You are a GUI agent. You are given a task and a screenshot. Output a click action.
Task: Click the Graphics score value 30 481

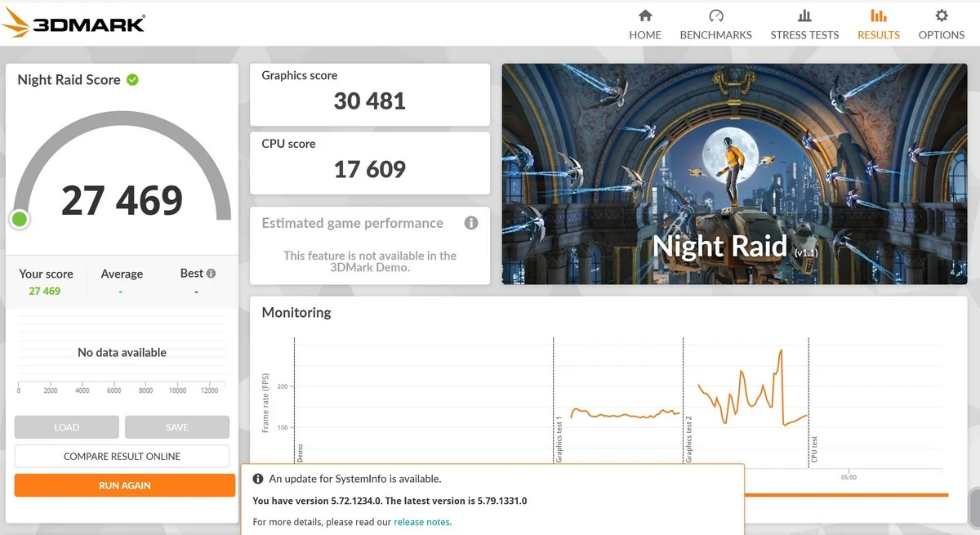(x=370, y=101)
